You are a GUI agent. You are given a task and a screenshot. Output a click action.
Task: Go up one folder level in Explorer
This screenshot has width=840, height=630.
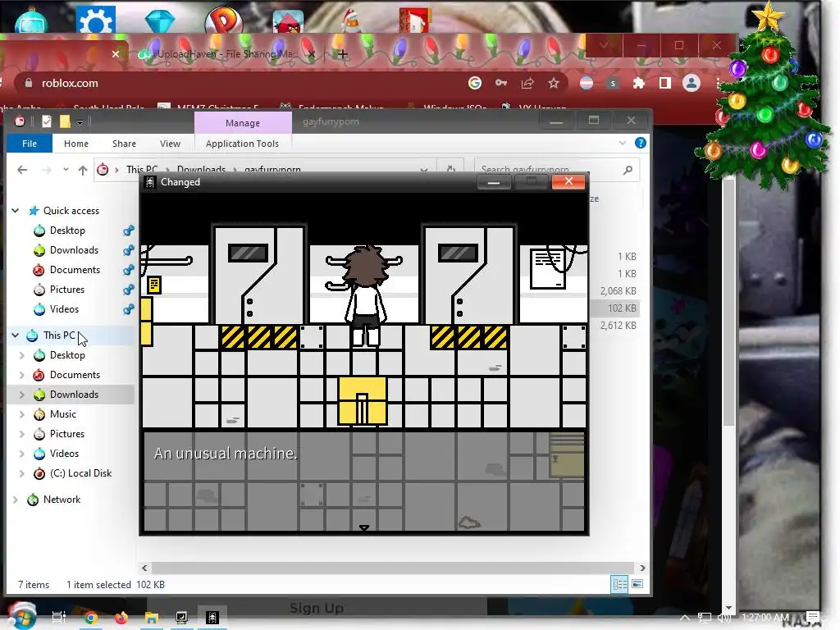83,171
